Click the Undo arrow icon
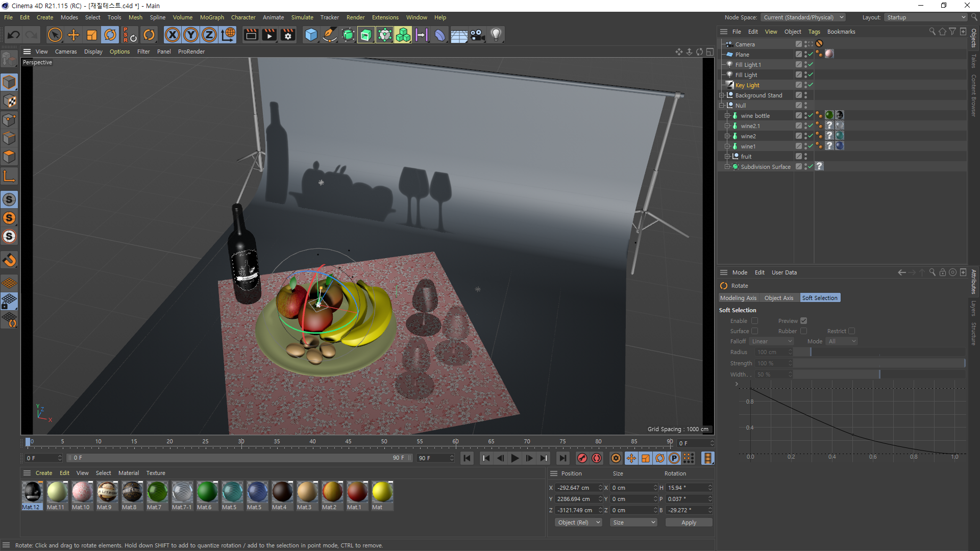This screenshot has height=551, width=980. (x=14, y=35)
